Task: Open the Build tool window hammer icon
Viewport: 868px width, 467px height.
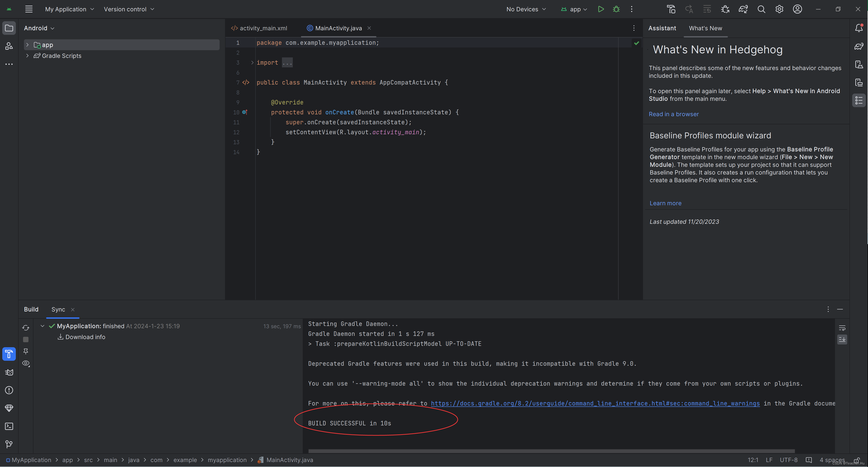Action: coord(9,354)
